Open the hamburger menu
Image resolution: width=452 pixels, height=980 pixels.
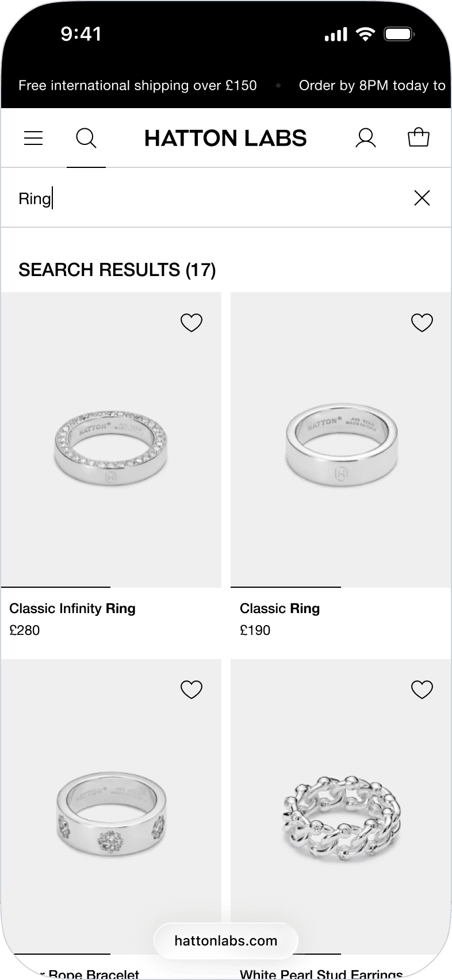pyautogui.click(x=33, y=138)
